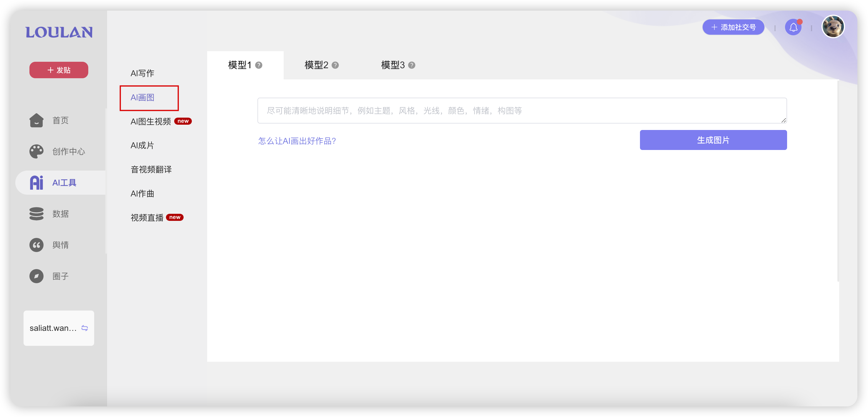Viewport: 868px width, 417px height.
Task: Click the new badge on 视频直播
Action: click(x=175, y=217)
